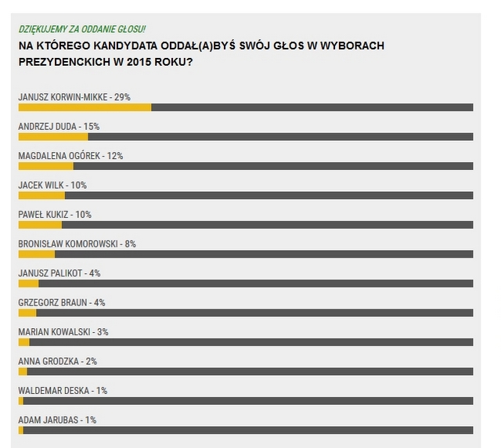Click the Jacek Wilk 10% label

[52, 186]
